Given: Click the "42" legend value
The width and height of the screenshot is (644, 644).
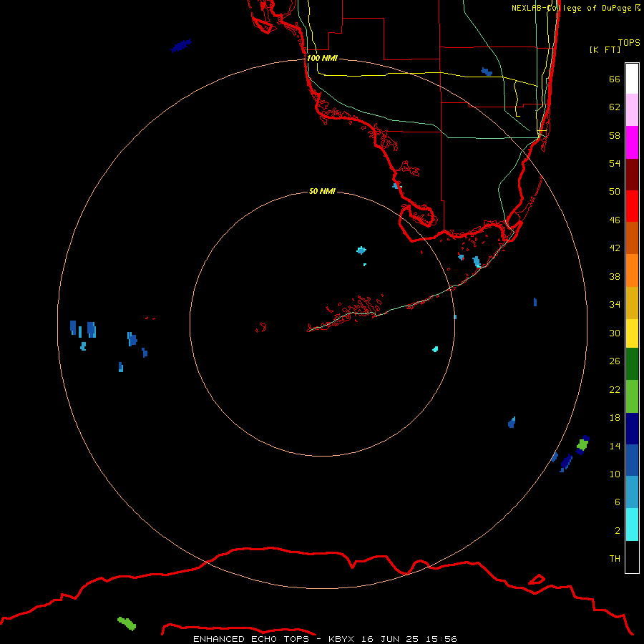Looking at the screenshot, I should tap(615, 248).
